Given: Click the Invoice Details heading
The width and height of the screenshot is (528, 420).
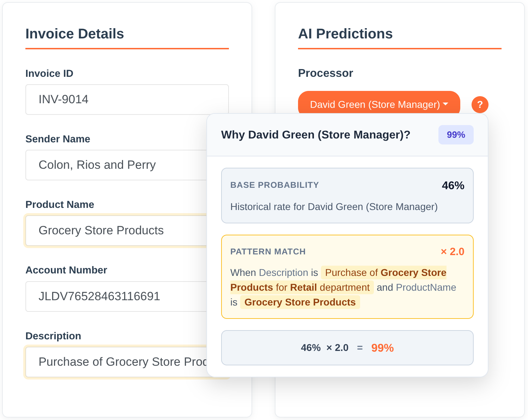Looking at the screenshot, I should [x=75, y=34].
